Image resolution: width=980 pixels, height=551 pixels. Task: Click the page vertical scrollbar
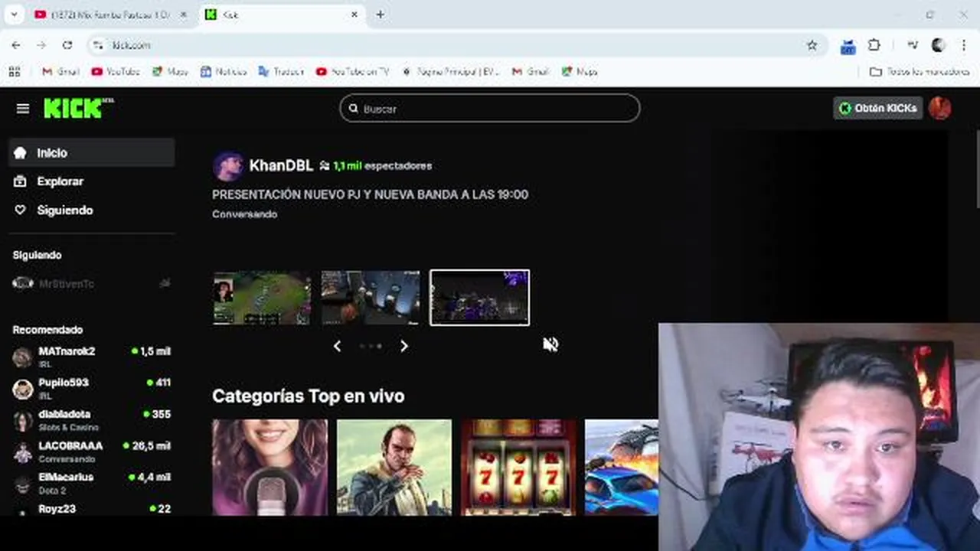point(976,168)
